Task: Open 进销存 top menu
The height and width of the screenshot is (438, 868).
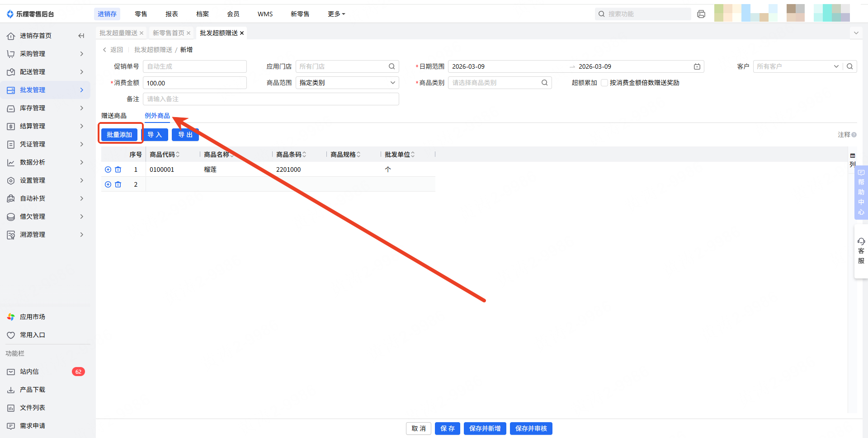Action: (x=107, y=14)
